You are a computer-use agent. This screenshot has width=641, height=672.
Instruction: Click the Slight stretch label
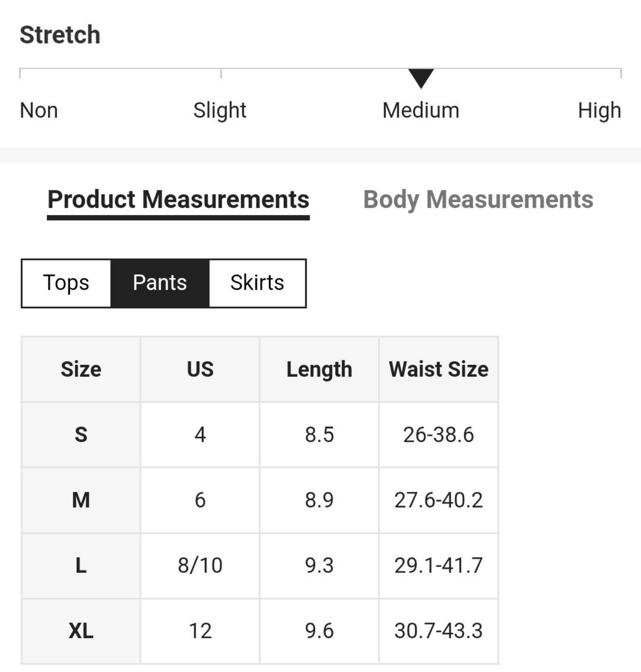[x=220, y=111]
